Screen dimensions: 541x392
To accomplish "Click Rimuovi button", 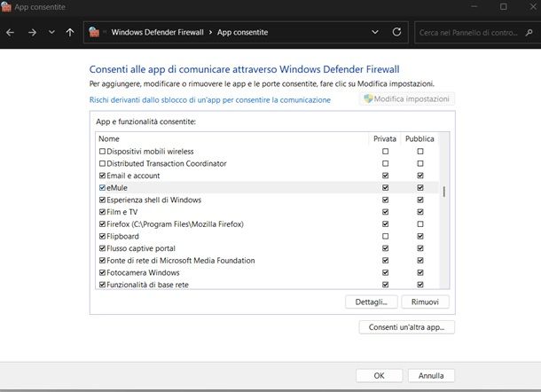I will 425,302.
